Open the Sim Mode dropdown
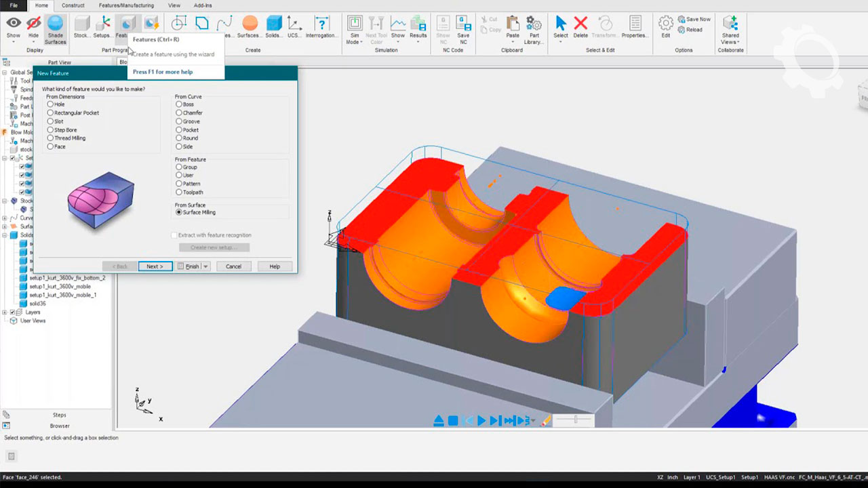The width and height of the screenshot is (868, 488). [354, 30]
